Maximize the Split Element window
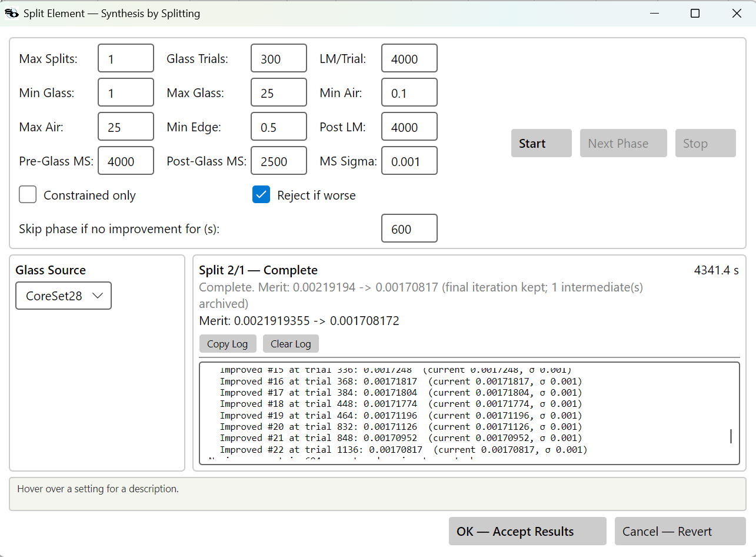Screen dimensions: 756x557 click(695, 13)
